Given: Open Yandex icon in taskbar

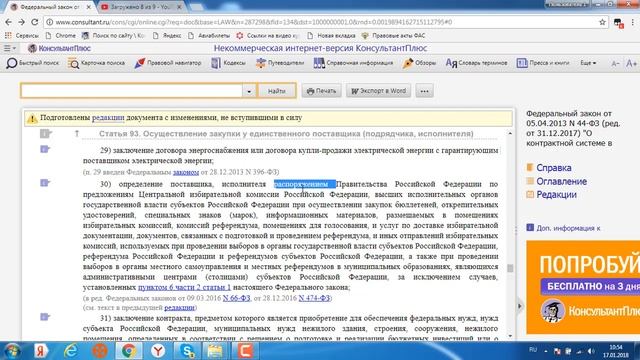Looking at the screenshot, I should (x=41, y=351).
